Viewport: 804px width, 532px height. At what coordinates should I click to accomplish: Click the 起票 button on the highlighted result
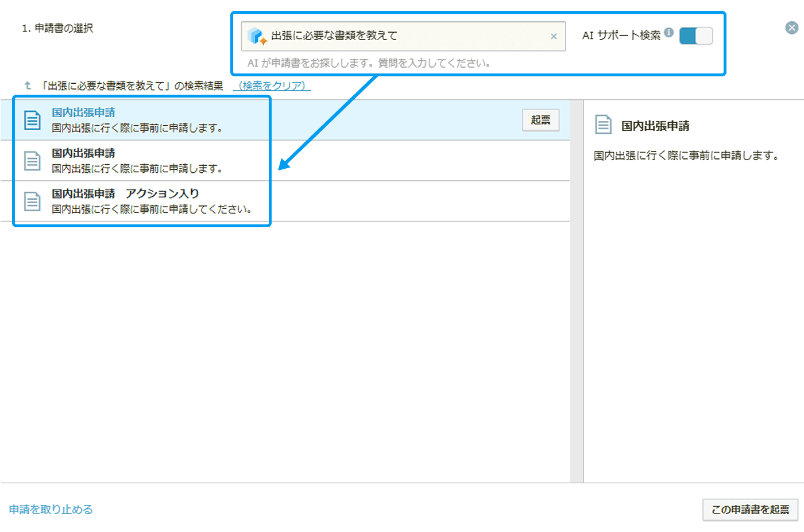[540, 120]
